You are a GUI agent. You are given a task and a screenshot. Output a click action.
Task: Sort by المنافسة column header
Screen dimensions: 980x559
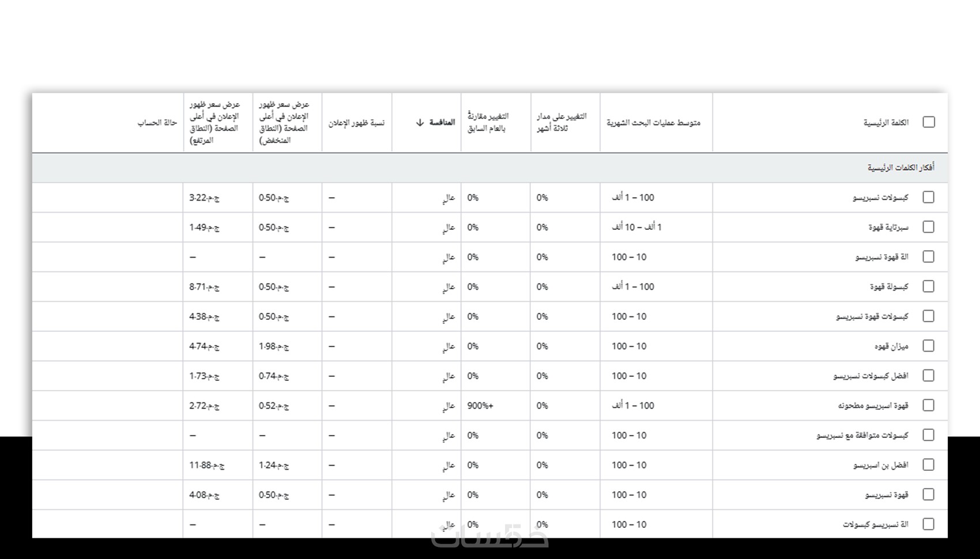442,122
